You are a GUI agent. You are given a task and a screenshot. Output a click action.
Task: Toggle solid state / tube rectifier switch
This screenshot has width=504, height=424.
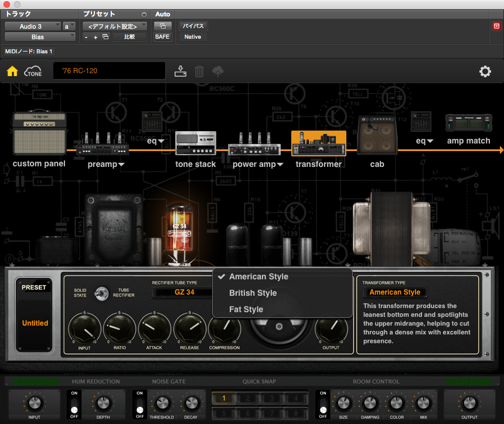pyautogui.click(x=101, y=293)
